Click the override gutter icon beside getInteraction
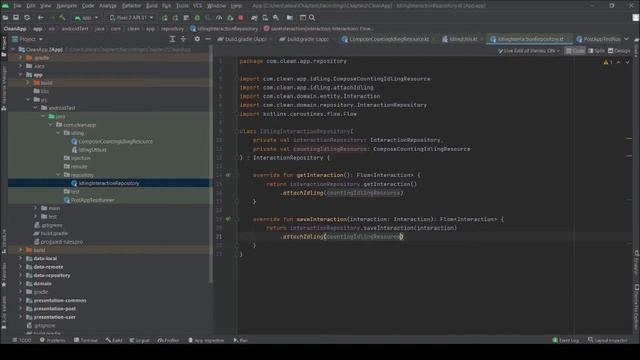The height and width of the screenshot is (360, 640). tap(228, 175)
